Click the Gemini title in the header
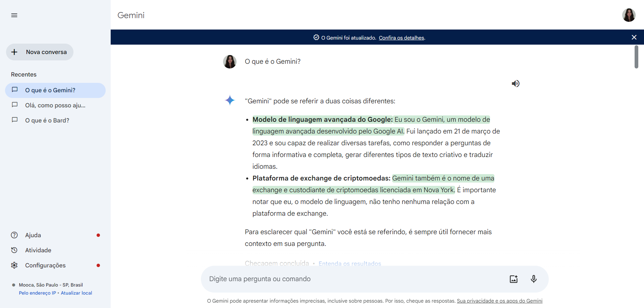The image size is (644, 308). (131, 15)
